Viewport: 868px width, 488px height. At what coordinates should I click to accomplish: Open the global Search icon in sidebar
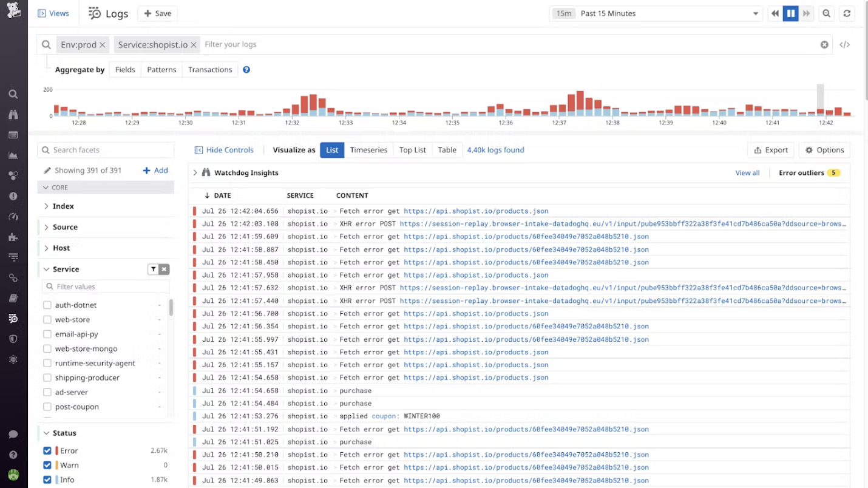pyautogui.click(x=13, y=93)
